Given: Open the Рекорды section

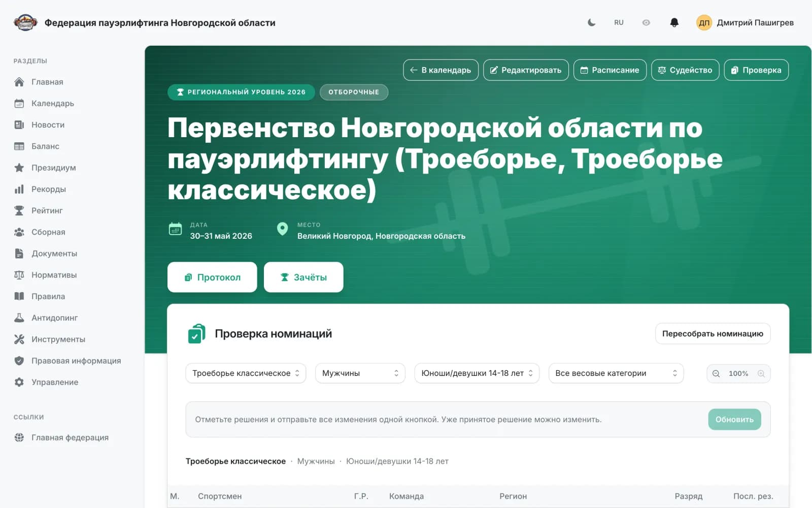Looking at the screenshot, I should coord(49,189).
